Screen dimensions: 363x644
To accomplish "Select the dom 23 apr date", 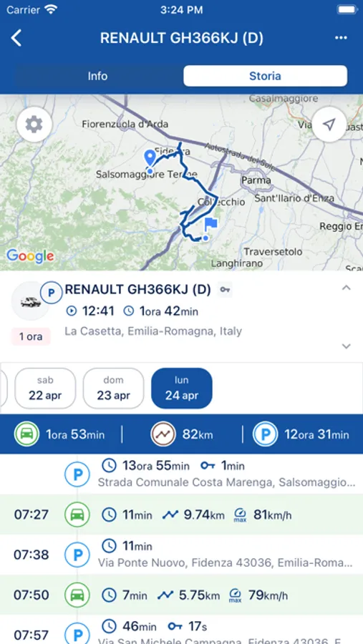I will pos(113,388).
